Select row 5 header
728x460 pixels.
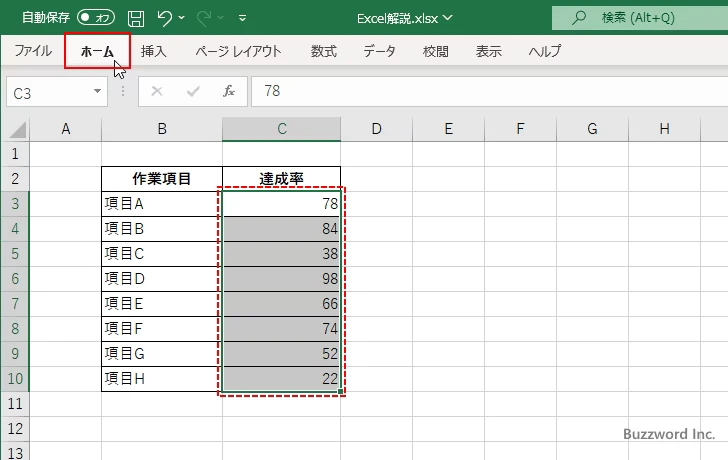pos(15,254)
